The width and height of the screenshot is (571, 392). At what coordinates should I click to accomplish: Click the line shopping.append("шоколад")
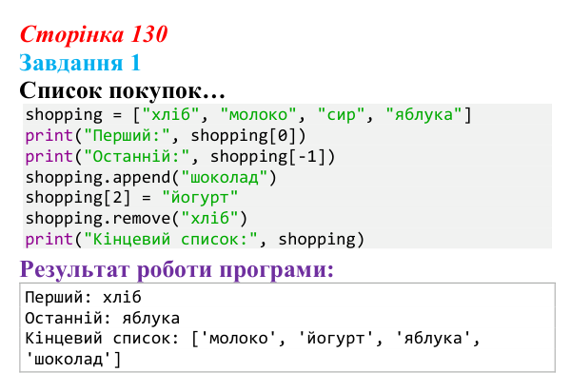[x=150, y=178]
